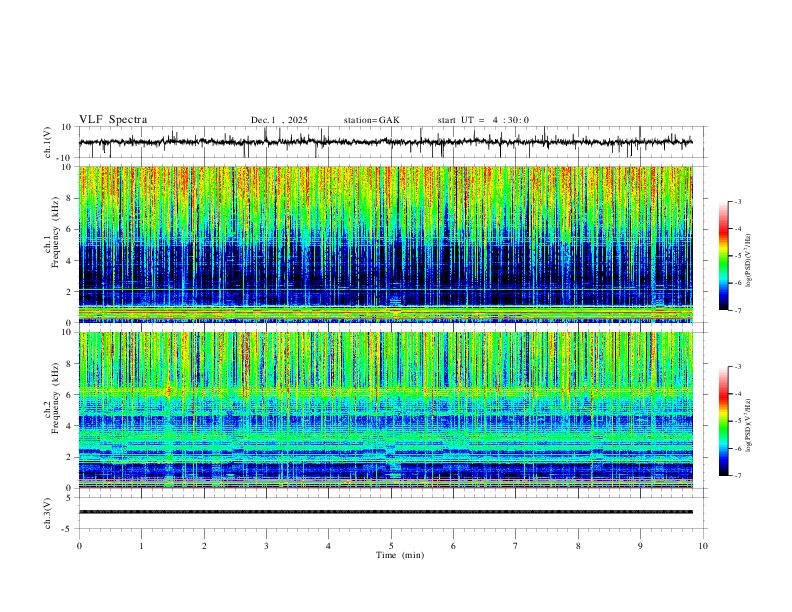This screenshot has width=792, height=612.
Task: Click the "Time (min)" x-axis label
Action: [x=400, y=555]
